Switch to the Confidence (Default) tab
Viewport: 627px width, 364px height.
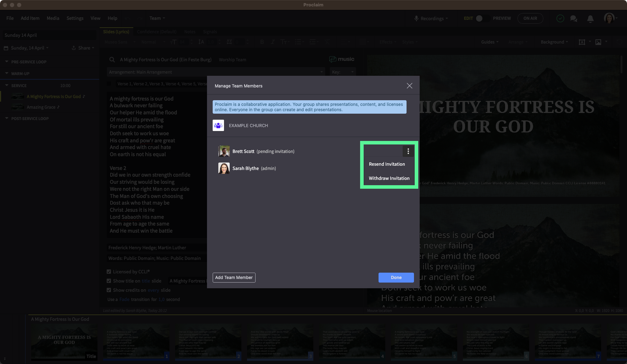tap(157, 32)
